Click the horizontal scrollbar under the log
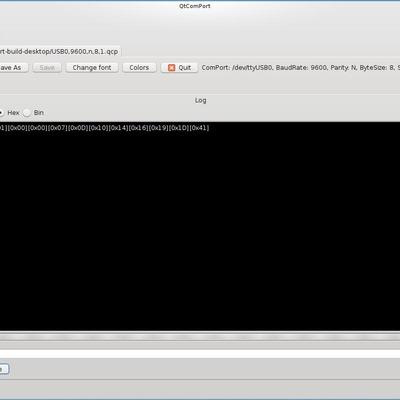 (200, 337)
